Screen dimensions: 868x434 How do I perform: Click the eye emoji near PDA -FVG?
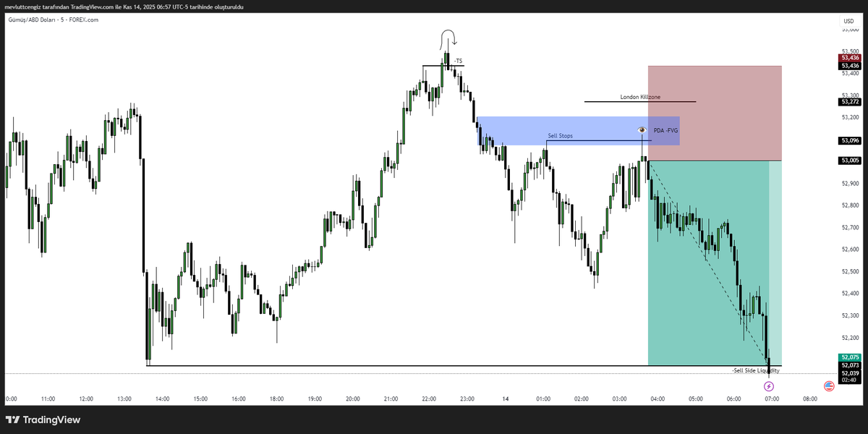[x=641, y=129]
